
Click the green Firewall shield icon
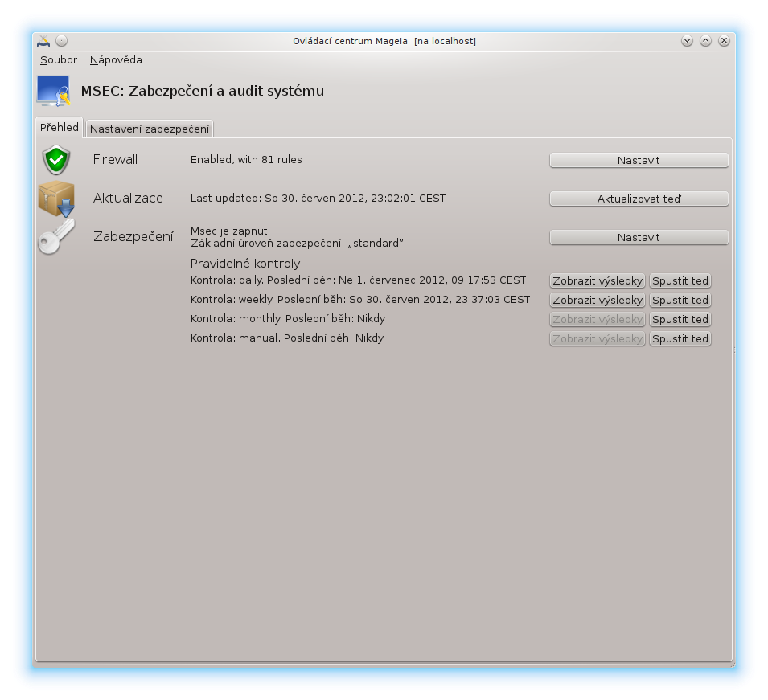pyautogui.click(x=56, y=160)
